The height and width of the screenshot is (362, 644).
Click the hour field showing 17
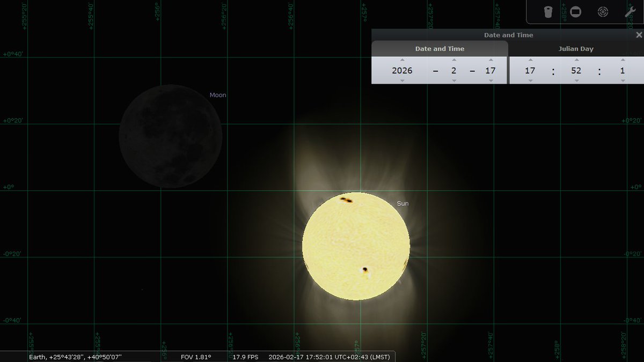530,71
